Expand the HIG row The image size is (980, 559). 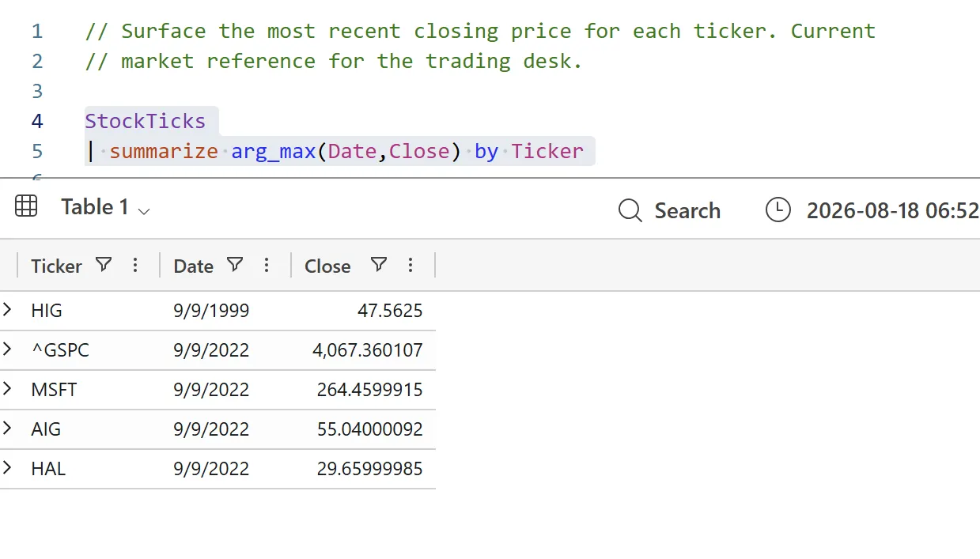pos(7,309)
